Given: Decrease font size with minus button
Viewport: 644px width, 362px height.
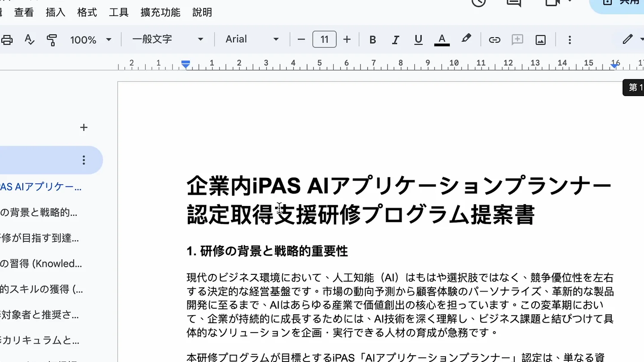Looking at the screenshot, I should 301,40.
